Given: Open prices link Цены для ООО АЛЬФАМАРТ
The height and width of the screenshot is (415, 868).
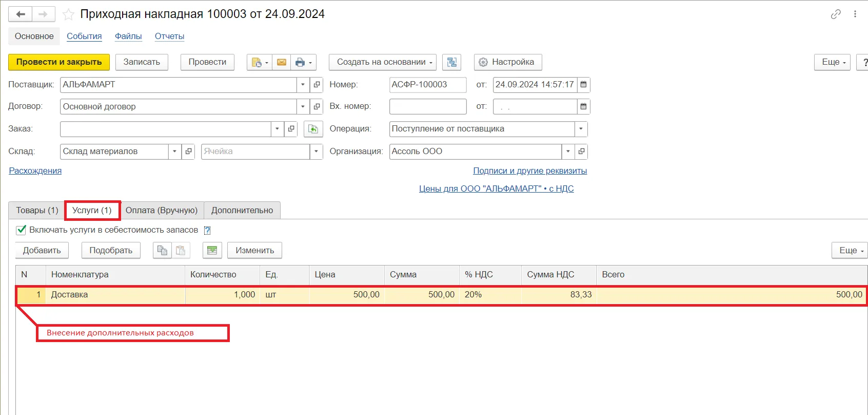Looking at the screenshot, I should pos(497,189).
